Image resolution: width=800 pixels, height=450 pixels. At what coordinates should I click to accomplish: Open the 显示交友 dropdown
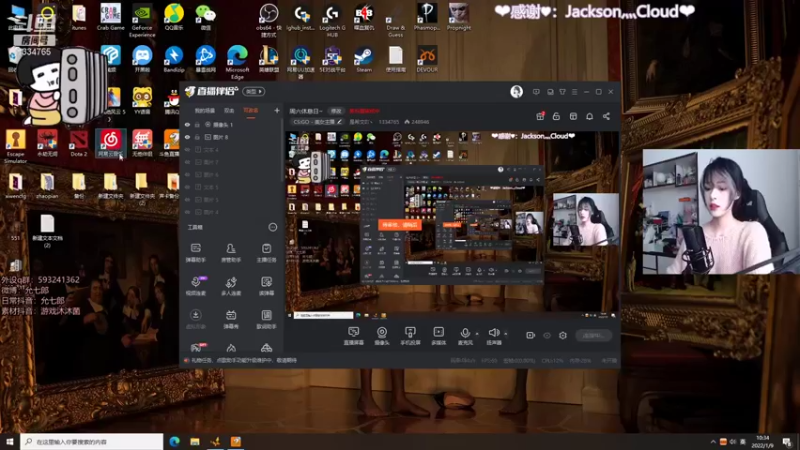(360, 122)
